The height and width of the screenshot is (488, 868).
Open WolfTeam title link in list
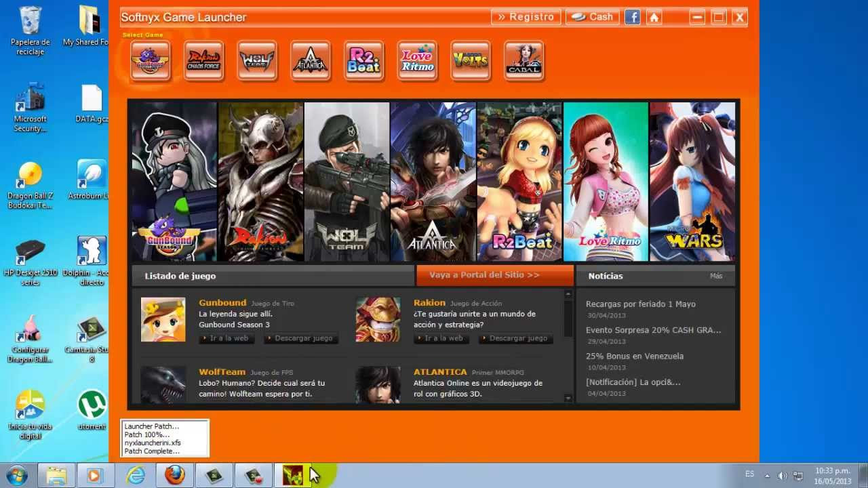(222, 371)
